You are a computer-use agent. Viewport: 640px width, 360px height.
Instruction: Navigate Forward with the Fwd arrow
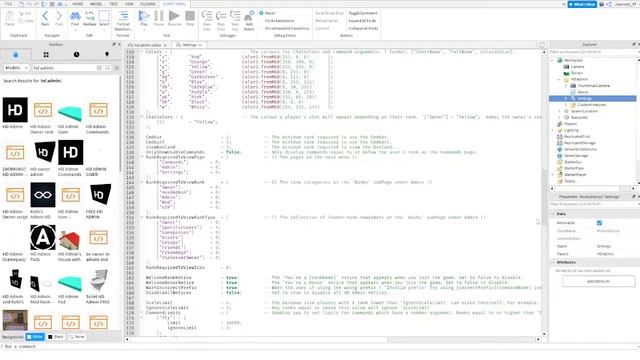pos(59,18)
